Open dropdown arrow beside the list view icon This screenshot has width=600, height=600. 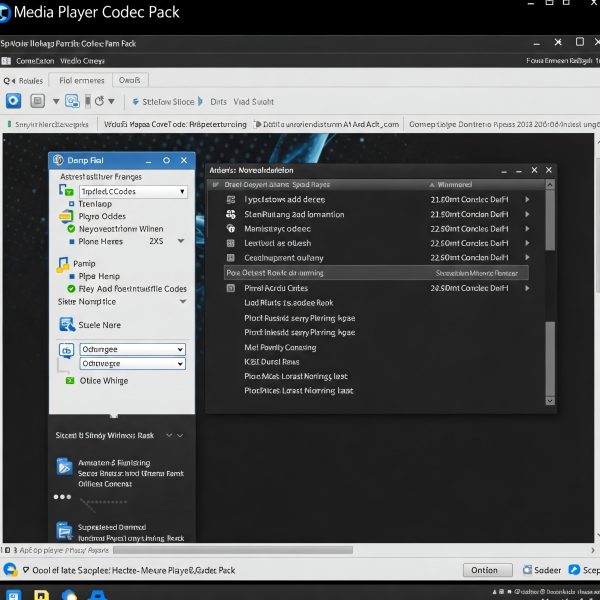tap(56, 101)
